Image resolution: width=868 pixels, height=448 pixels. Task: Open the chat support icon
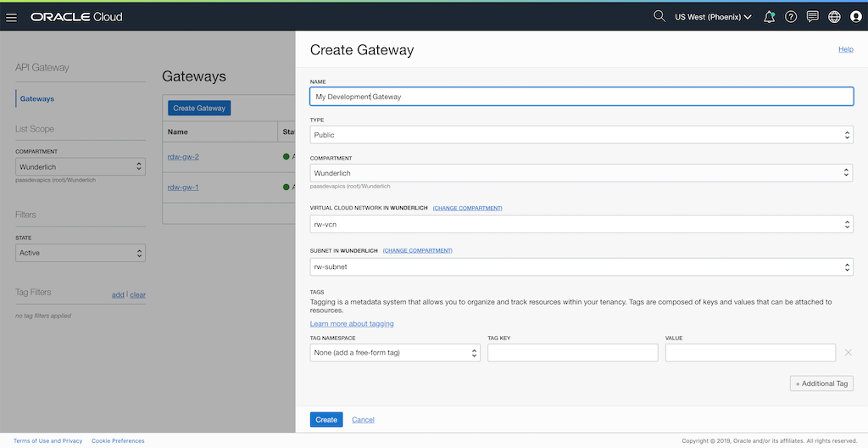(813, 17)
